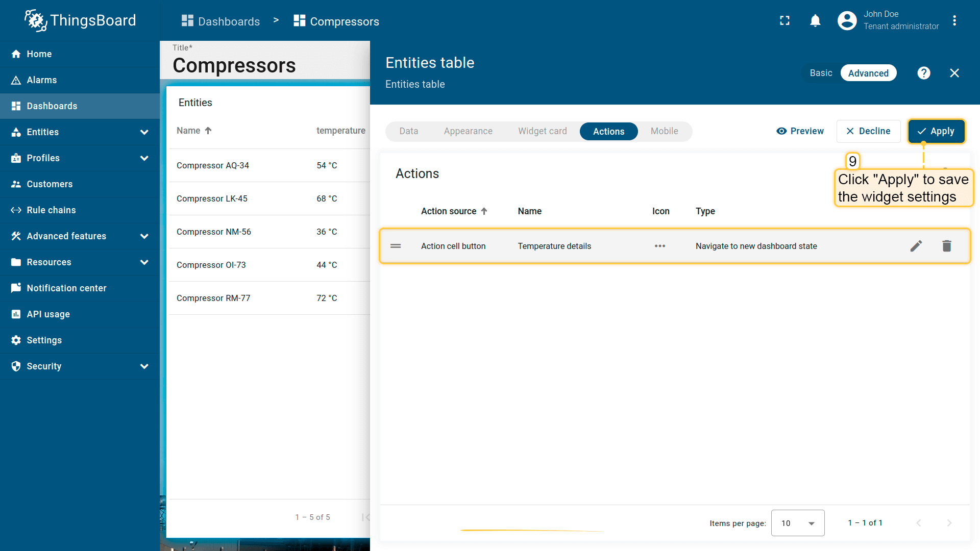Preview the widget
The image size is (980, 551).
pos(800,131)
